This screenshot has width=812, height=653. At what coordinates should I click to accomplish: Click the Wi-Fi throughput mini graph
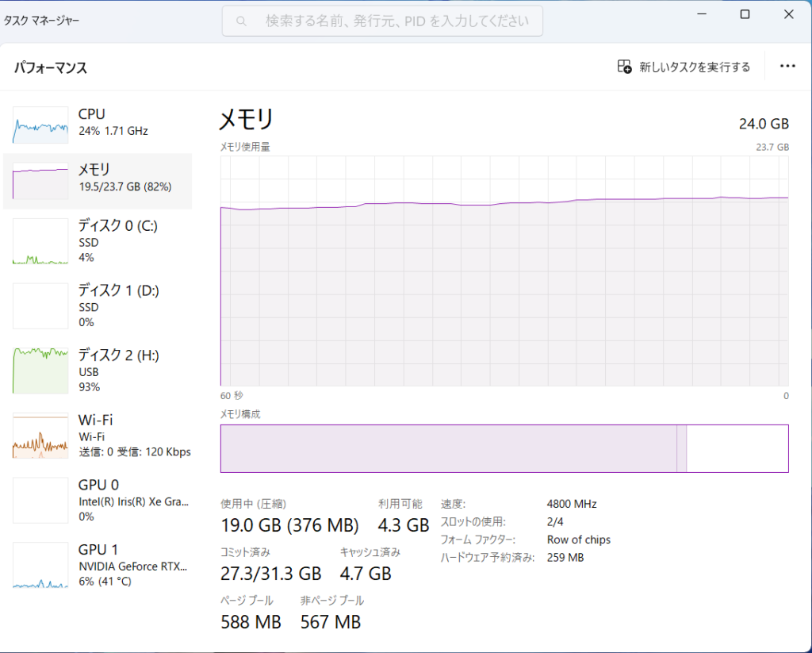pyautogui.click(x=40, y=436)
